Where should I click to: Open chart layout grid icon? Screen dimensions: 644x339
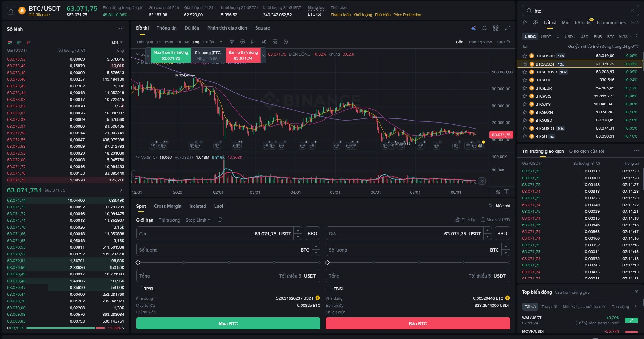click(x=496, y=28)
